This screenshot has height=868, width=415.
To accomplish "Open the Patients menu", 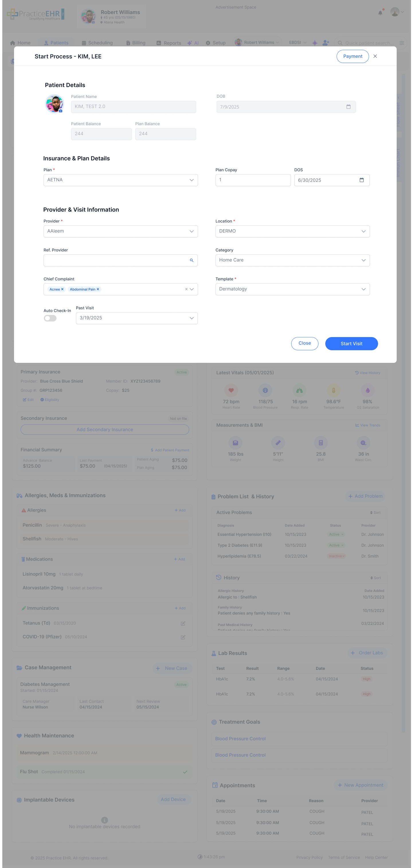I will (x=56, y=43).
